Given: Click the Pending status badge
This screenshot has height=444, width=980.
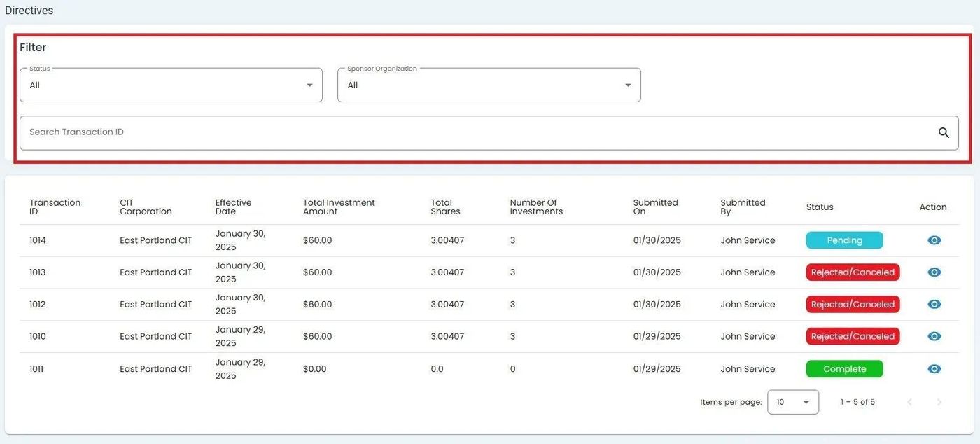Looking at the screenshot, I should 844,240.
